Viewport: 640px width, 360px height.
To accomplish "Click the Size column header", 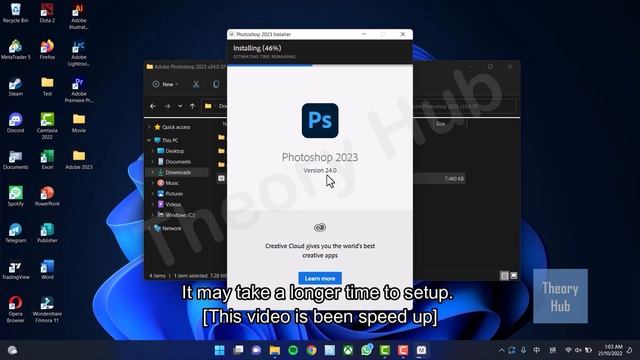I will (x=440, y=124).
